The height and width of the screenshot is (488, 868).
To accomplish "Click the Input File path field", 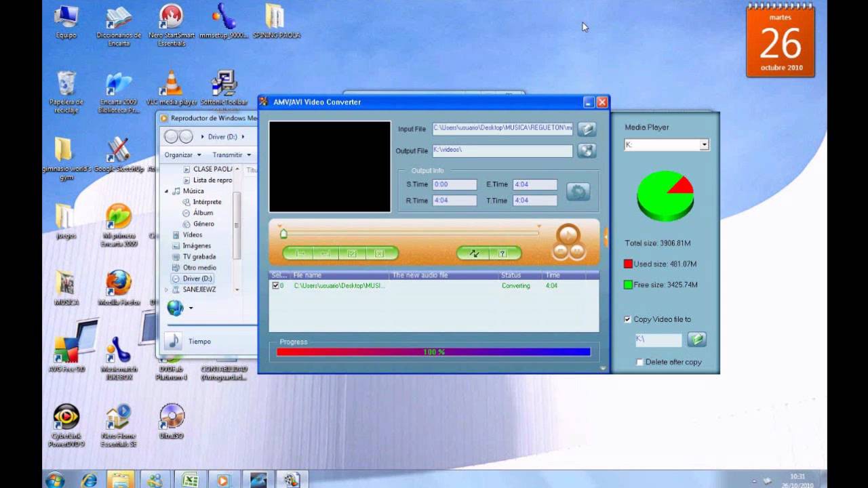I will point(502,129).
